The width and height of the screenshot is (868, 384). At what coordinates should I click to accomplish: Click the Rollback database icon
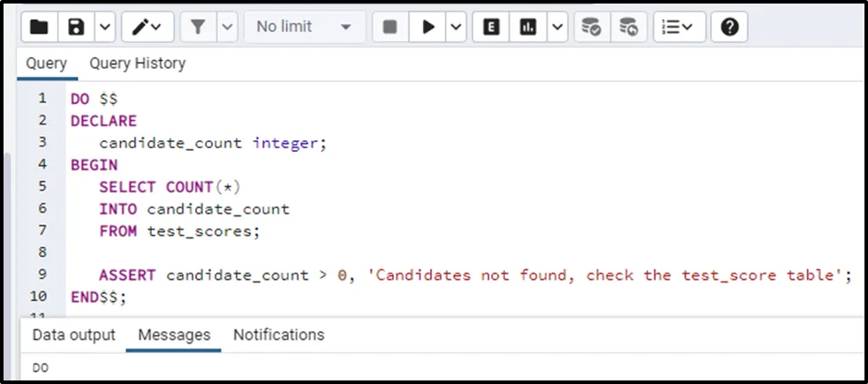(628, 27)
